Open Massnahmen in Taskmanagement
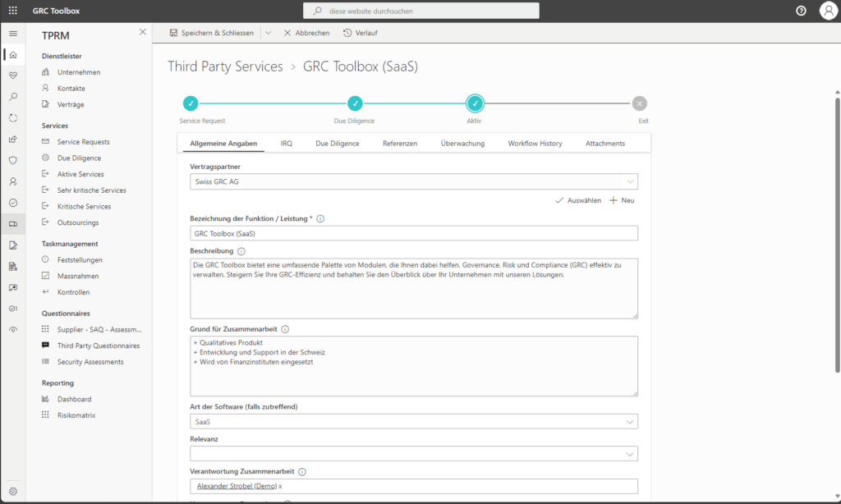Screen dimensions: 841x504 coord(78,276)
